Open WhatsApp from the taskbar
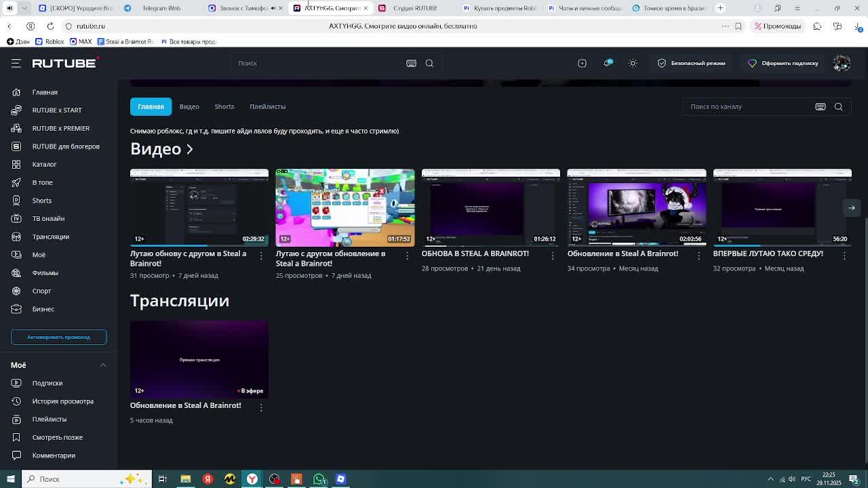This screenshot has height=488, width=868. tap(319, 479)
